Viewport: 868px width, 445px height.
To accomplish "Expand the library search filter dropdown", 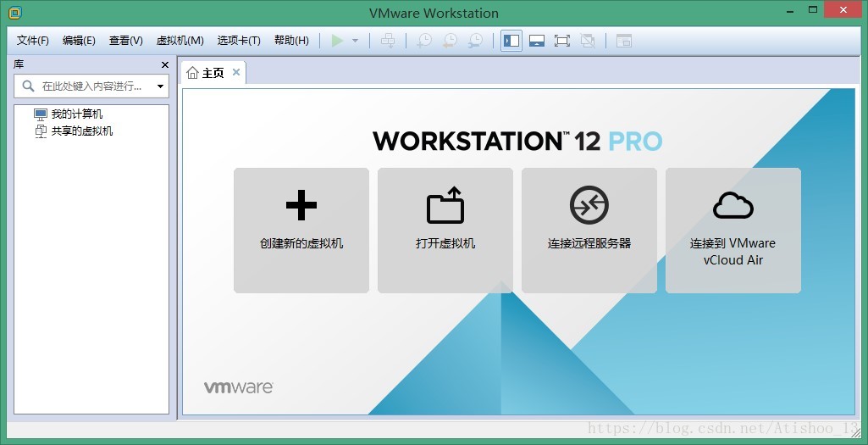I will click(x=160, y=86).
